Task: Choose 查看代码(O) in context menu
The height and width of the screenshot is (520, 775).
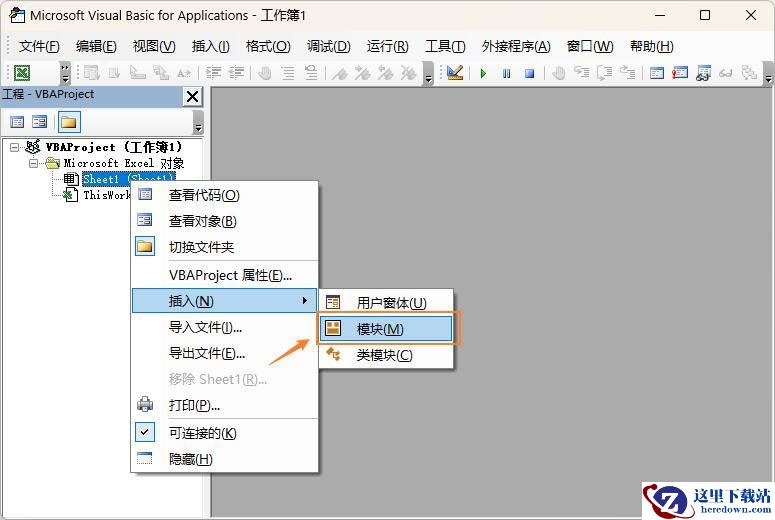Action: click(x=225, y=195)
